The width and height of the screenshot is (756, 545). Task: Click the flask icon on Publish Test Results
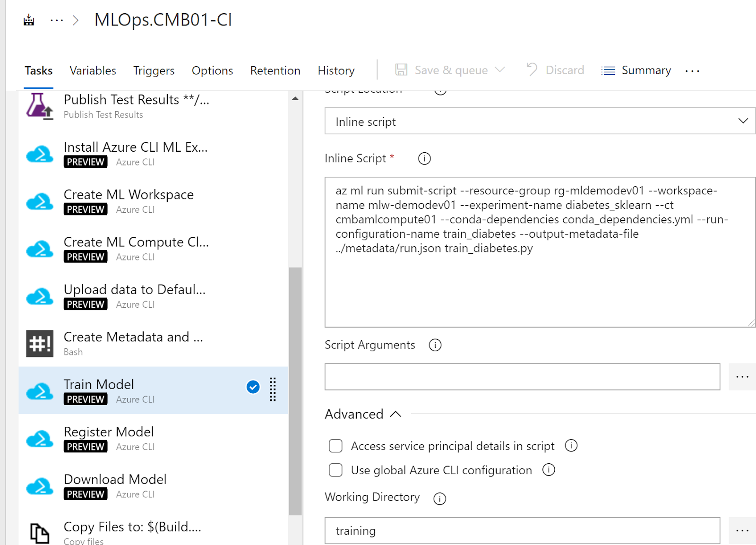40,106
